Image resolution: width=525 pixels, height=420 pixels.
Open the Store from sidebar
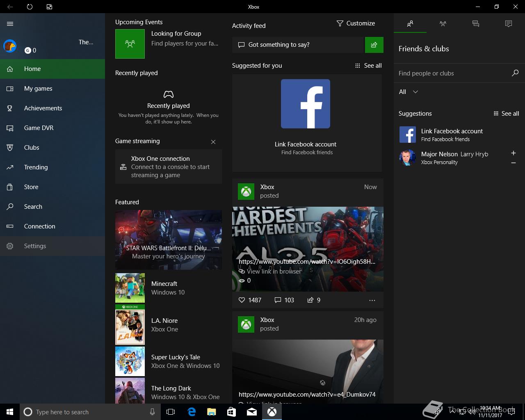[52, 187]
